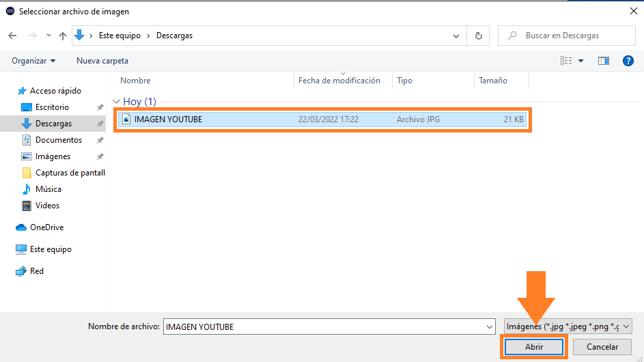The width and height of the screenshot is (644, 362).
Task: Click the back navigation arrow
Action: pyautogui.click(x=12, y=36)
